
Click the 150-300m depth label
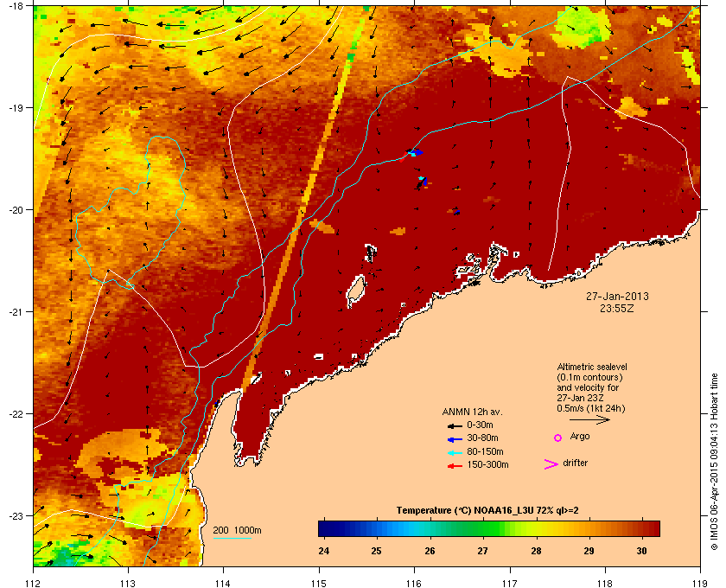(x=487, y=464)
